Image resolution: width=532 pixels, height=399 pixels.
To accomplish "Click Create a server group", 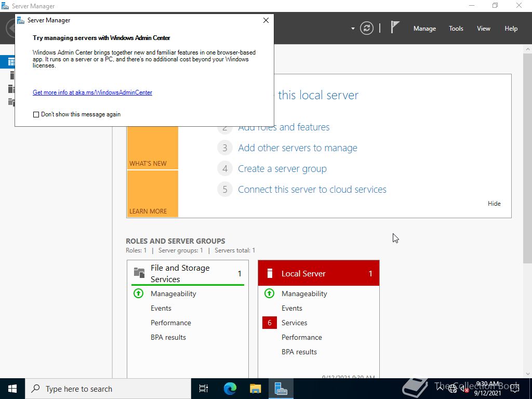I will [x=282, y=169].
